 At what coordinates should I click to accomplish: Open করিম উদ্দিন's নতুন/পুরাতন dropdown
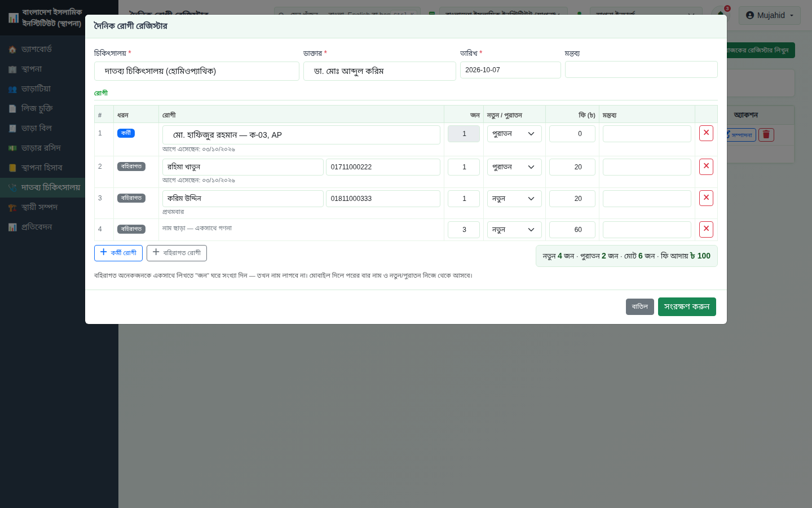pos(514,199)
